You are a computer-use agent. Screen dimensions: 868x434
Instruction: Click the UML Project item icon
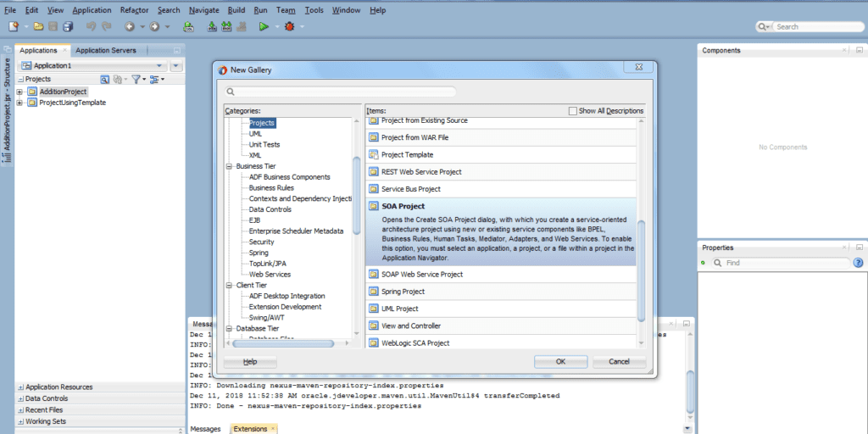[373, 309]
